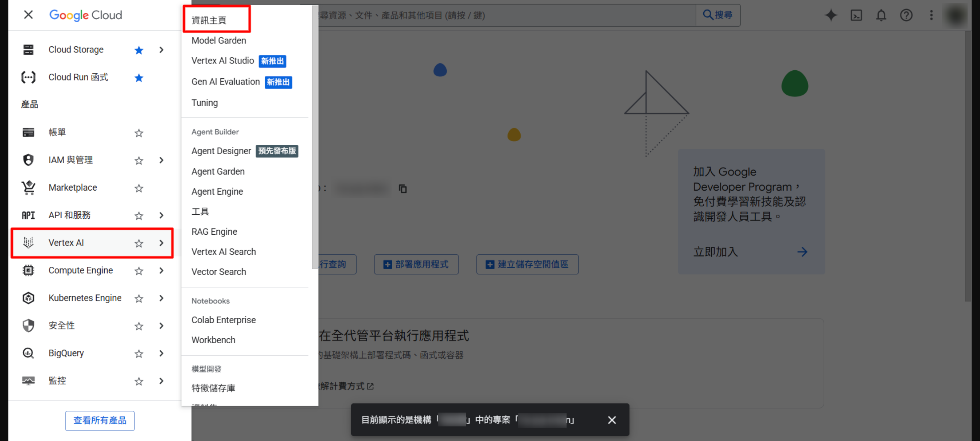The height and width of the screenshot is (441, 980).
Task: Select Model Garden from Vertex AI menu
Action: pyautogui.click(x=219, y=40)
